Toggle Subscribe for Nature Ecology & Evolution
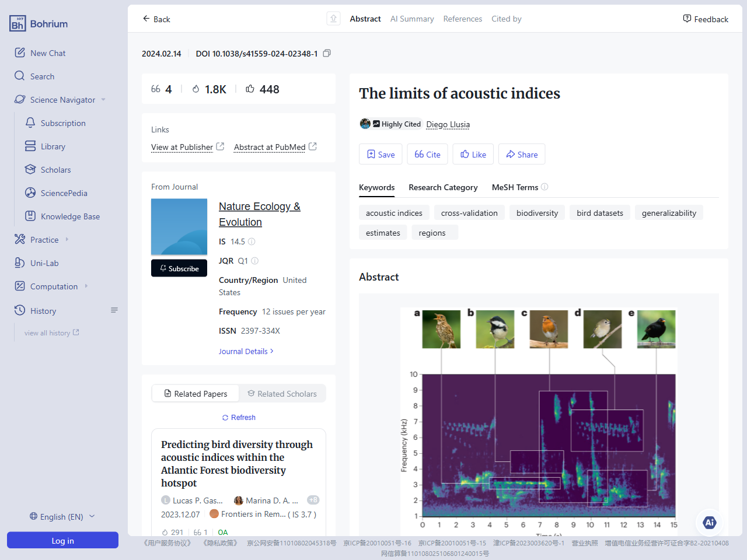The width and height of the screenshot is (747, 560). click(x=179, y=268)
